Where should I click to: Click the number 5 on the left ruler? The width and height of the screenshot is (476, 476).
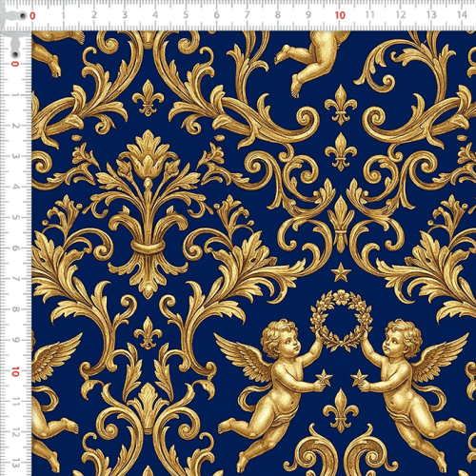pos(15,217)
